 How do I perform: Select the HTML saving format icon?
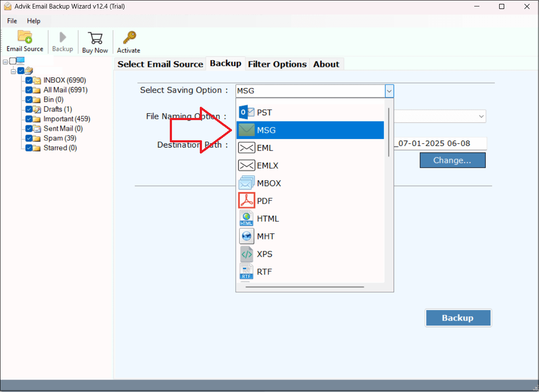247,218
